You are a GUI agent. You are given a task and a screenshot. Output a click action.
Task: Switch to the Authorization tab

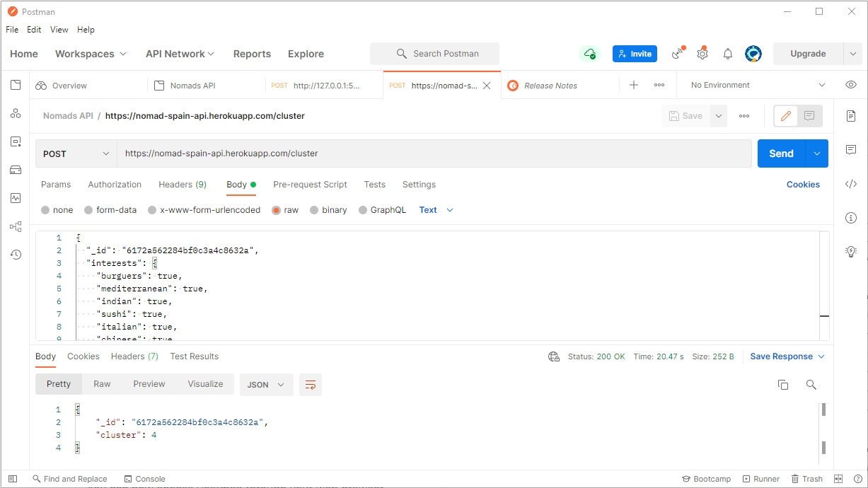click(x=115, y=185)
